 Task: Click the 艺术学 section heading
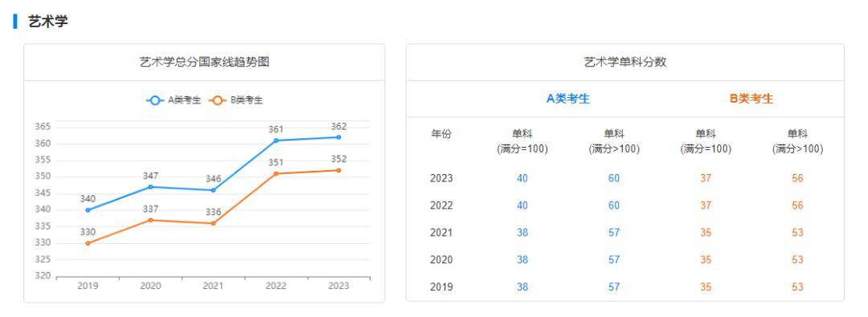point(48,22)
